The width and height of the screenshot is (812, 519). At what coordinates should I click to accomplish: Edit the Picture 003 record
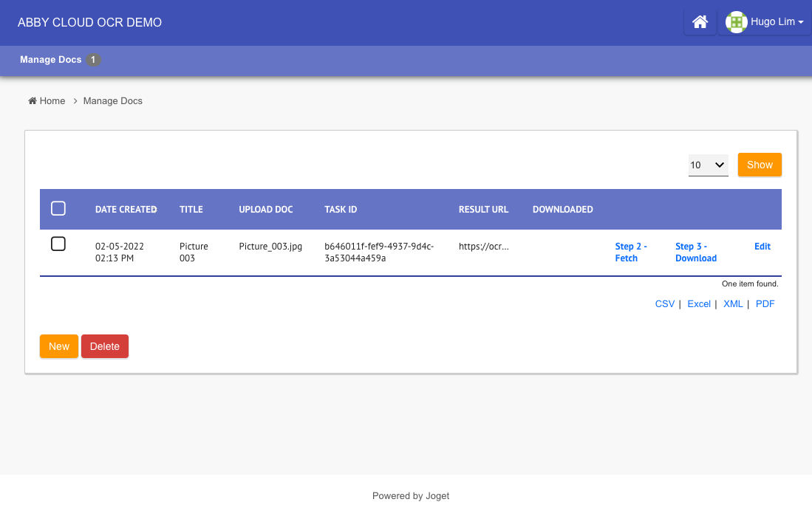[x=762, y=247]
